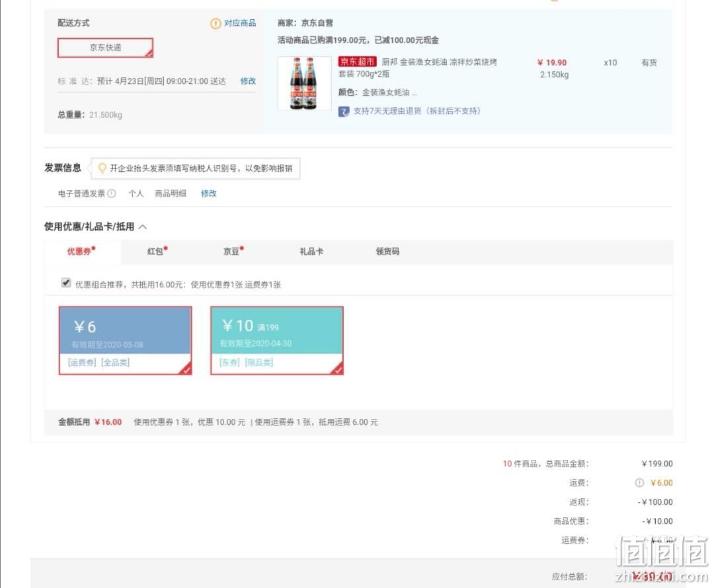Click the lightbulb tip icon in invoice notice
This screenshot has width=714, height=588.
coord(102,168)
